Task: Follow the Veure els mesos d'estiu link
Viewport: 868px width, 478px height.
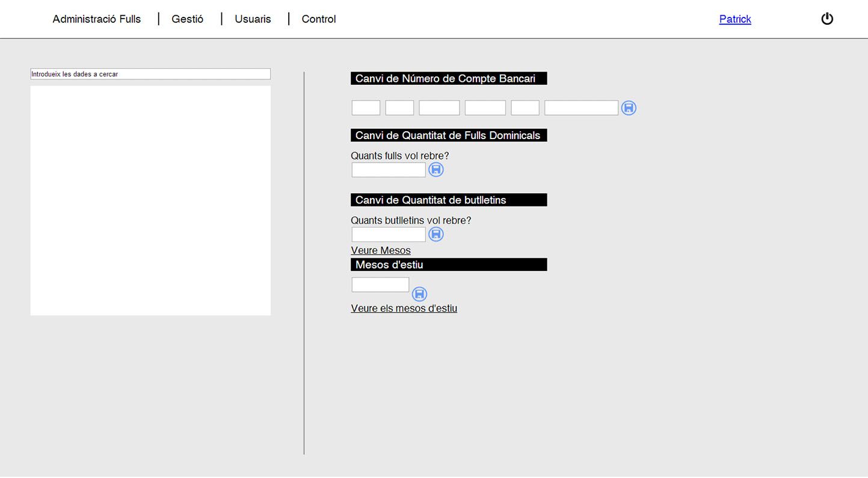Action: pos(404,308)
